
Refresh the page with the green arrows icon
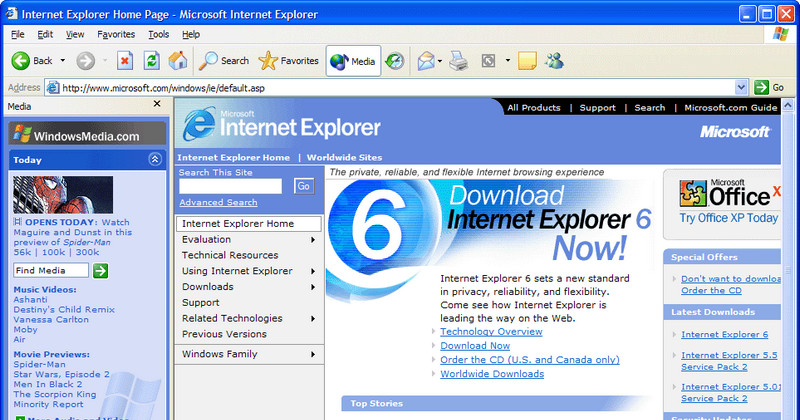click(152, 61)
